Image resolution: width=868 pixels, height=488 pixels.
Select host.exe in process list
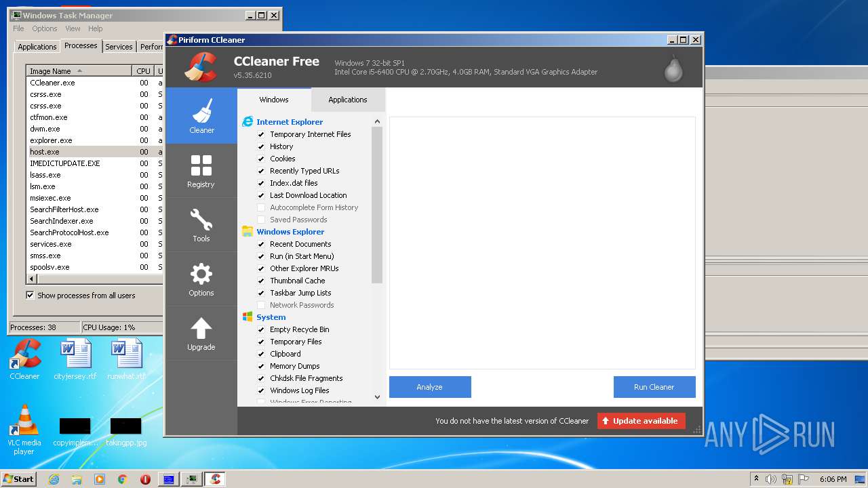pyautogui.click(x=94, y=152)
